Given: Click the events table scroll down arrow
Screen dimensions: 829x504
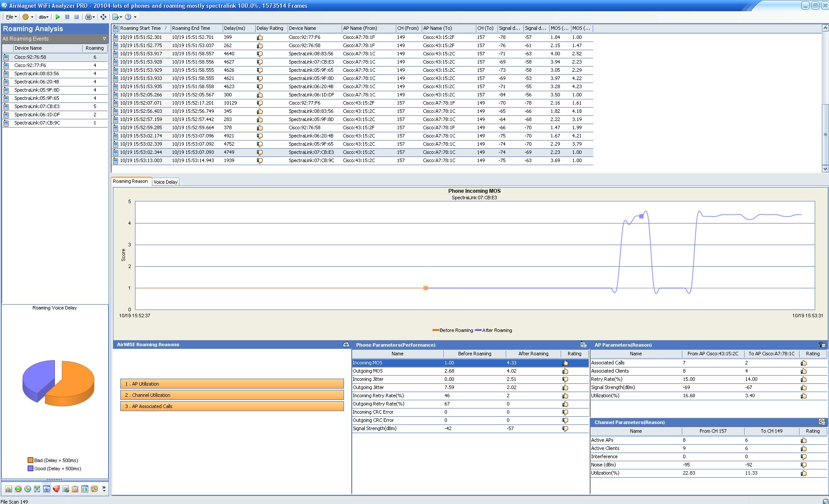Looking at the screenshot, I should coord(825,169).
